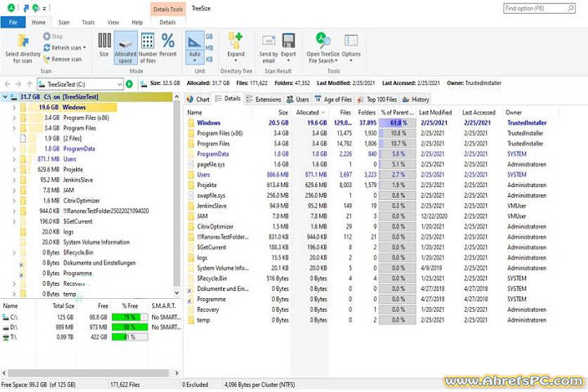Image resolution: width=588 pixels, height=392 pixels.
Task: Sort by the Allocated column header
Action: 310,112
